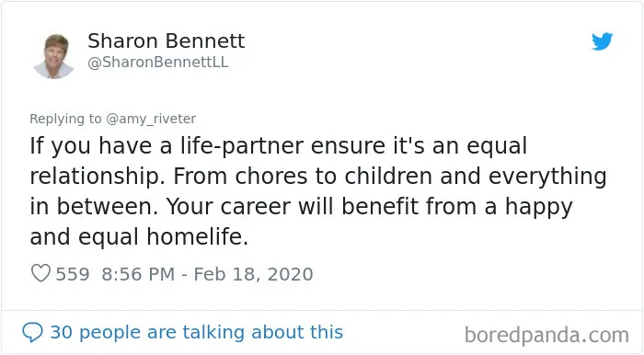Screen dimensions: 644x355
Task: Visit the @SharonBennettLL handle
Action: [x=158, y=63]
